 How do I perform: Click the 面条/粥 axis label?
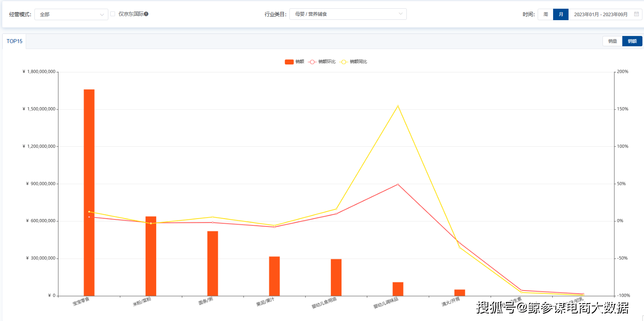(x=206, y=301)
